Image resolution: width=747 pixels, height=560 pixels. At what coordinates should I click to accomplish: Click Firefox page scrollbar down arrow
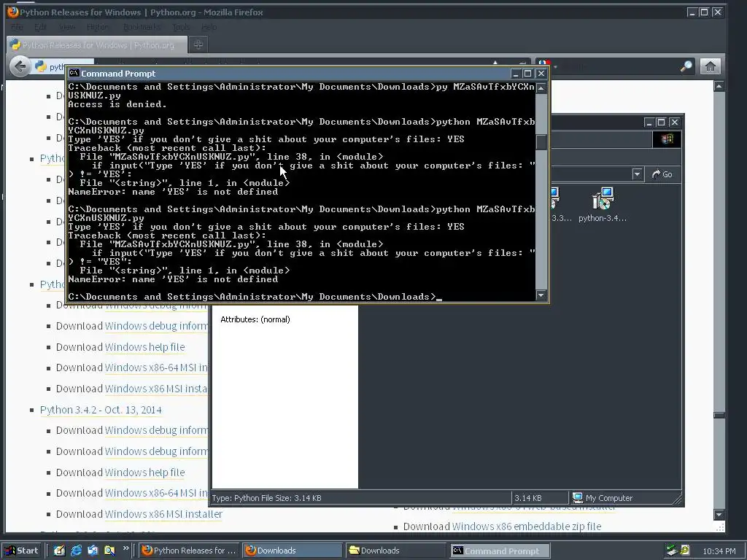[719, 514]
